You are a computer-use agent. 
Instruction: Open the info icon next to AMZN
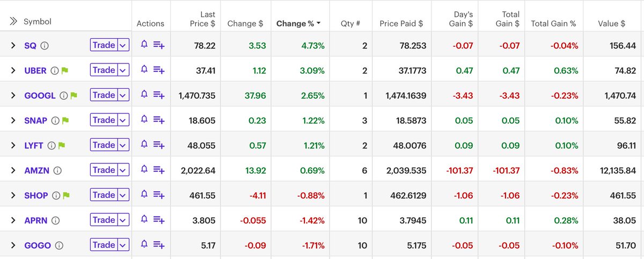point(58,171)
